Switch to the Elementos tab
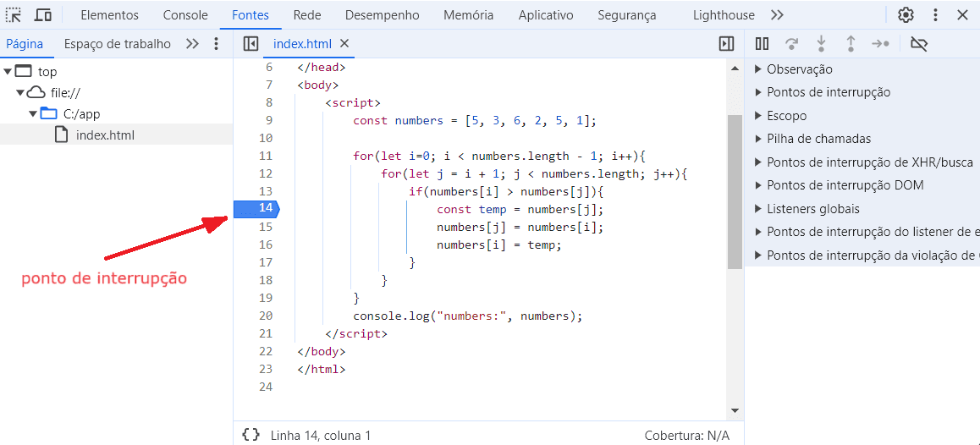This screenshot has width=980, height=445. coord(110,15)
